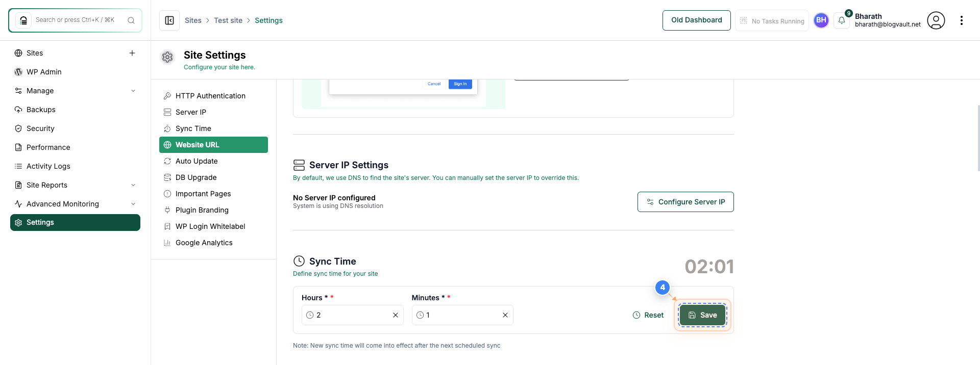Click the sidebar collapse panel icon
The height and width of the screenshot is (365, 980).
[x=169, y=20]
